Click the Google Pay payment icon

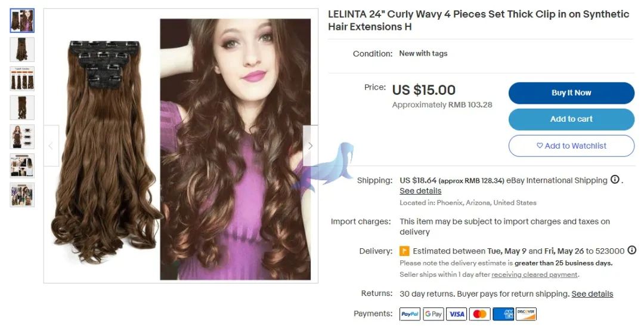pyautogui.click(x=434, y=314)
